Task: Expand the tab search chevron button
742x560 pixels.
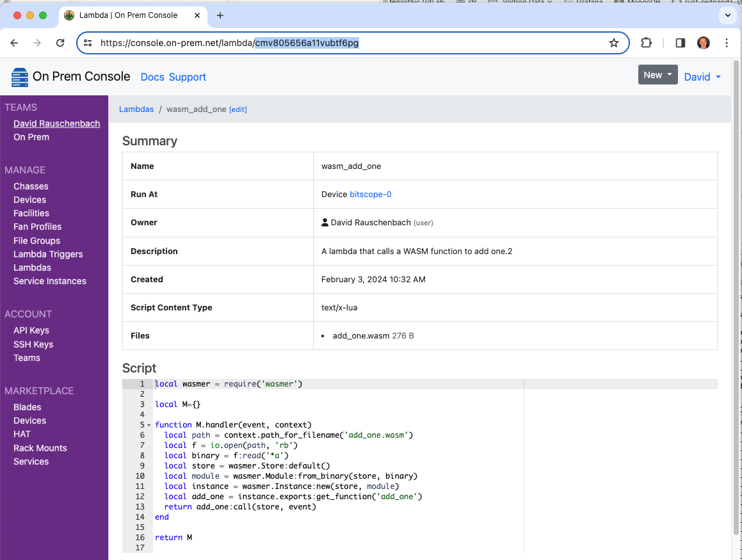Action: pyautogui.click(x=728, y=15)
